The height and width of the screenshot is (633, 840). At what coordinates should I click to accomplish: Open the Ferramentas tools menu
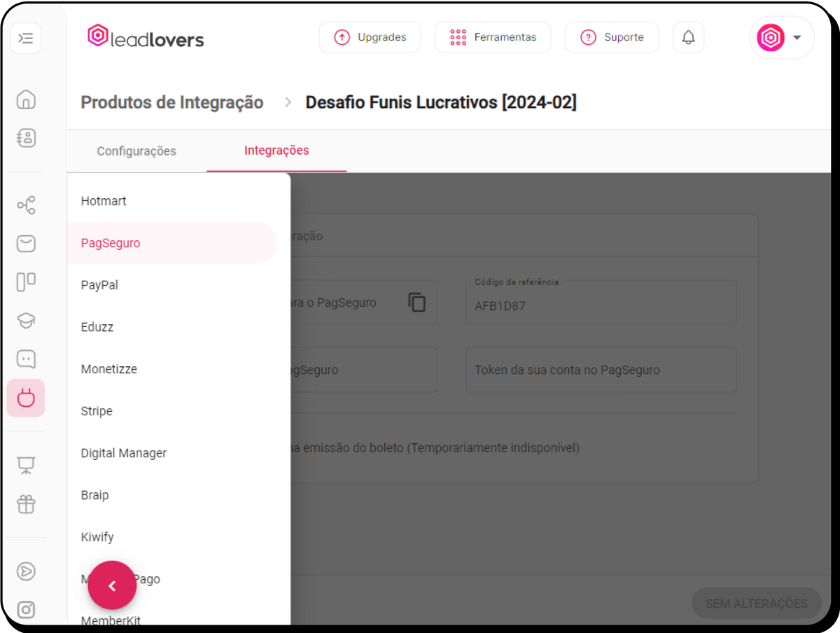pyautogui.click(x=493, y=38)
